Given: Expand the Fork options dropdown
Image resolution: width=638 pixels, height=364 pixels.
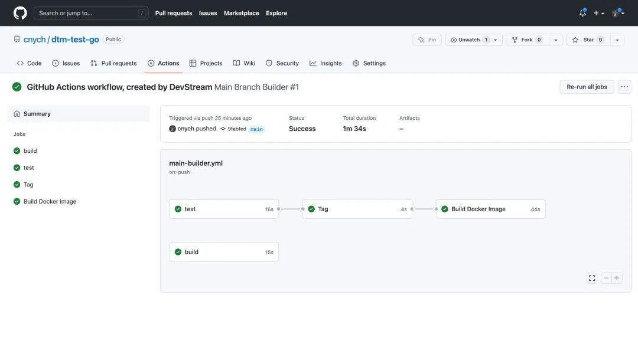Looking at the screenshot, I should coord(556,40).
